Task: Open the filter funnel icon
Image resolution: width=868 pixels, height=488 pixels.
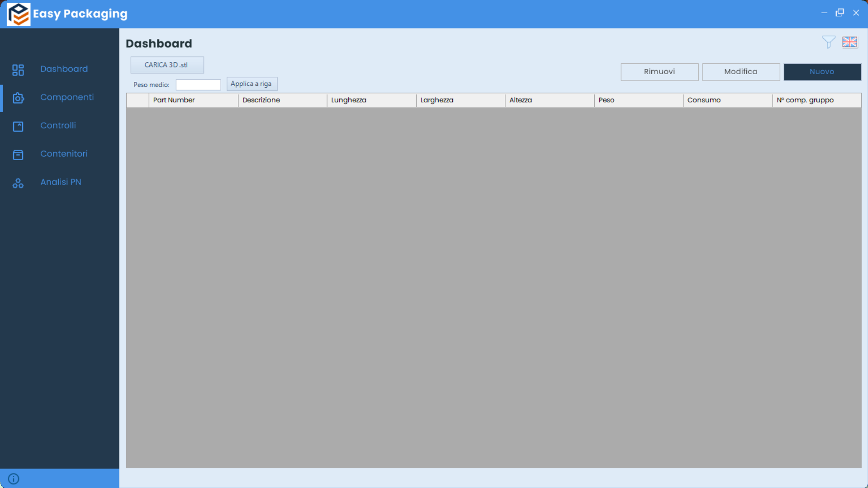Action: pos(828,42)
